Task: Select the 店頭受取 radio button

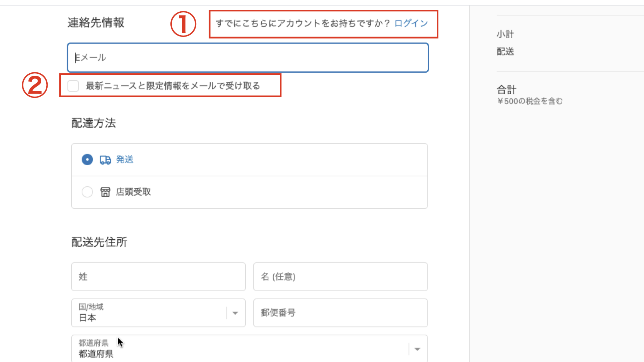Action: (87, 192)
